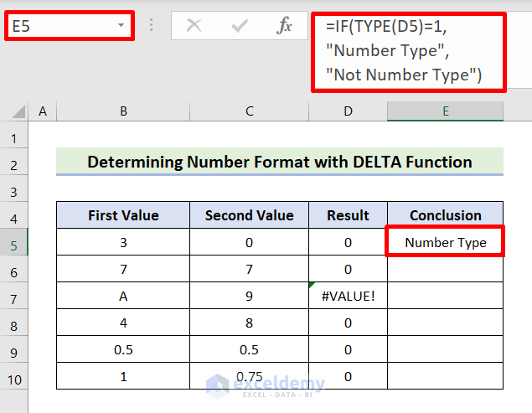Click the title cell about DELTA Function

(x=280, y=162)
